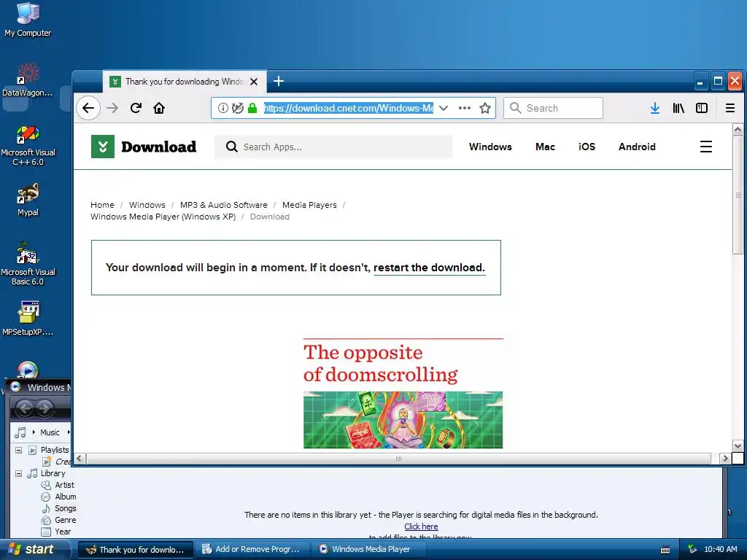Click the horizontal scrollbar right arrow
This screenshot has width=747, height=560.
click(725, 459)
